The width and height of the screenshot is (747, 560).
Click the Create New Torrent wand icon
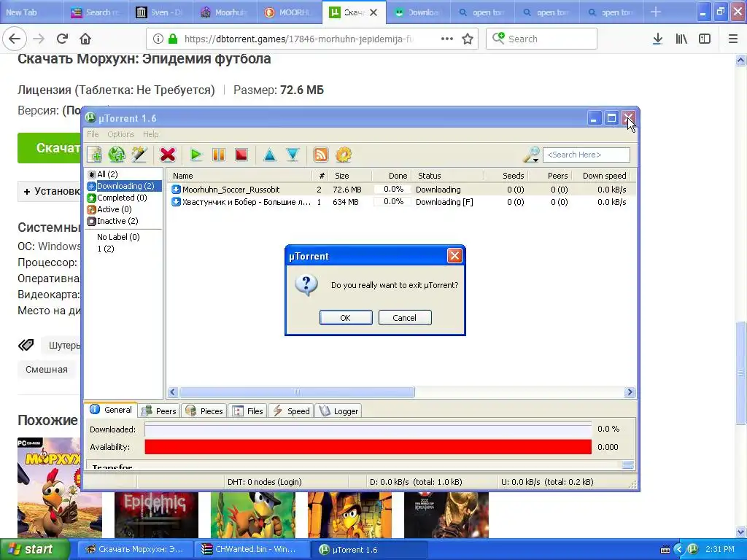tap(139, 155)
